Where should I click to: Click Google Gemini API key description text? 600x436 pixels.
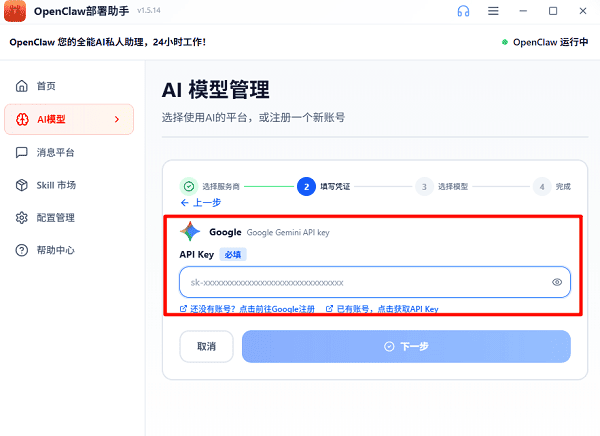coord(288,232)
